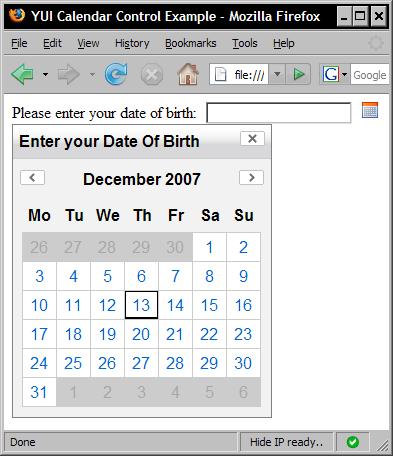Open the Tools menu

[245, 43]
